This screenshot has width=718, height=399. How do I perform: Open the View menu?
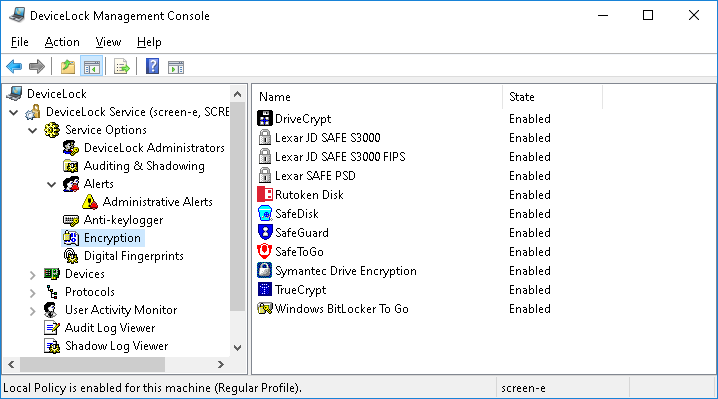(x=108, y=42)
